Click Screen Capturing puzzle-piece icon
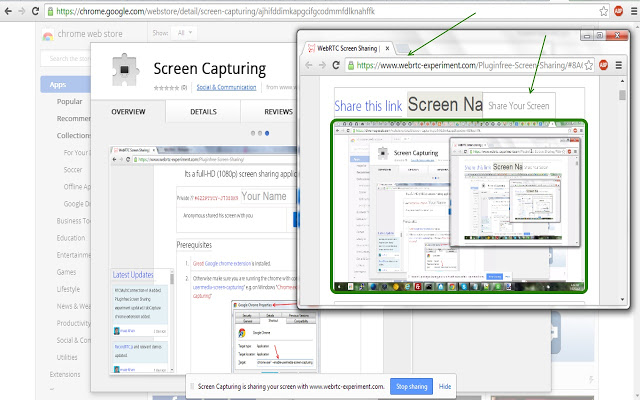This screenshot has height=400, width=640. click(x=125, y=69)
